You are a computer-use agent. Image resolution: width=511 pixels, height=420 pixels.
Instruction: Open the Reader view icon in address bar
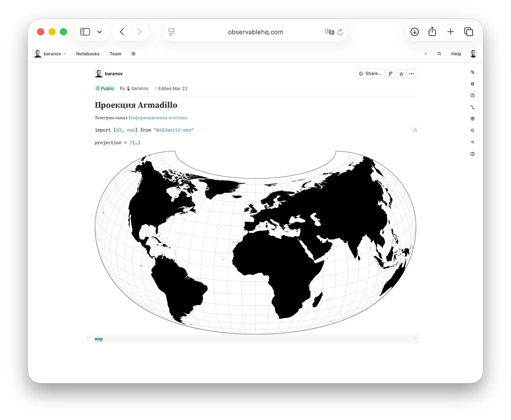coord(171,32)
